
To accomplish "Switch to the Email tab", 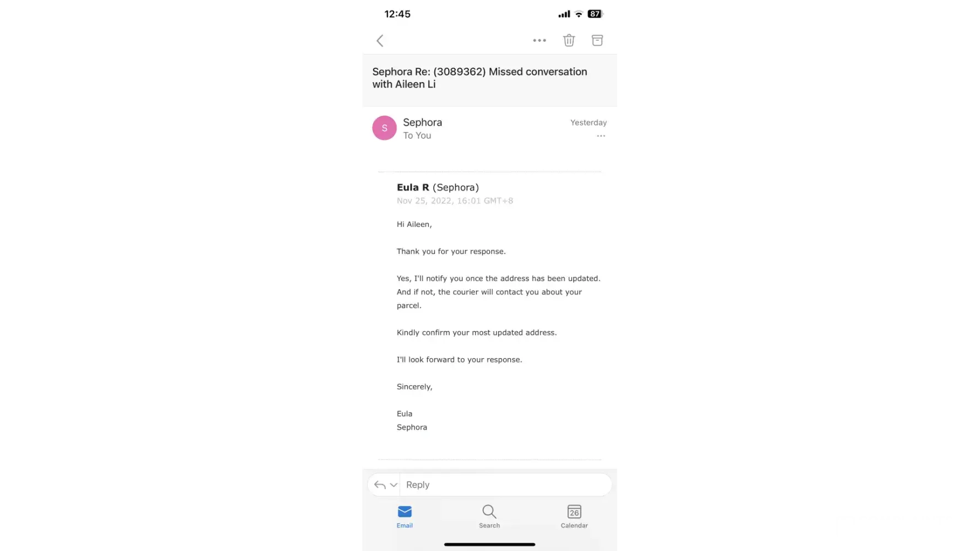I will point(405,517).
